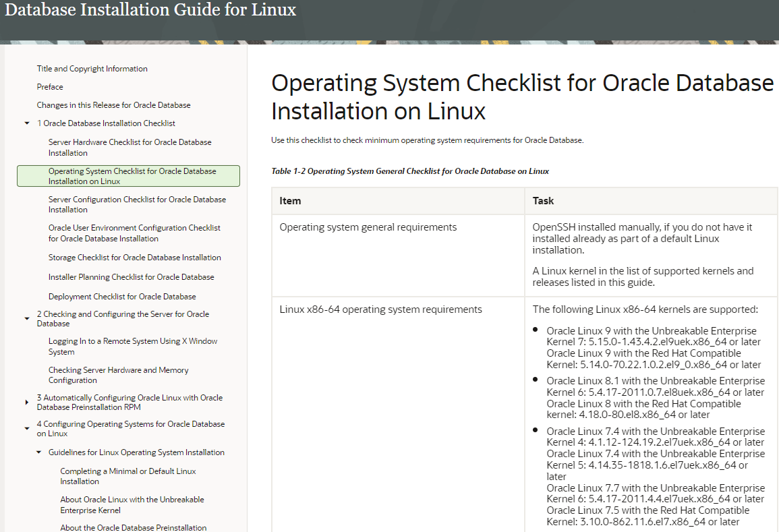Click the Database Installation Guide for Linux title
The width and height of the screenshot is (779, 532).
[150, 10]
